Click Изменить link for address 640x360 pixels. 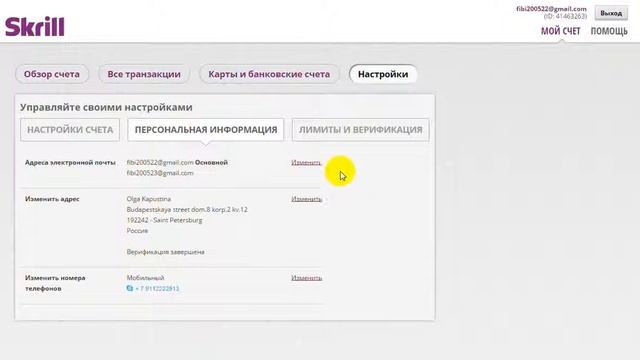click(x=307, y=199)
